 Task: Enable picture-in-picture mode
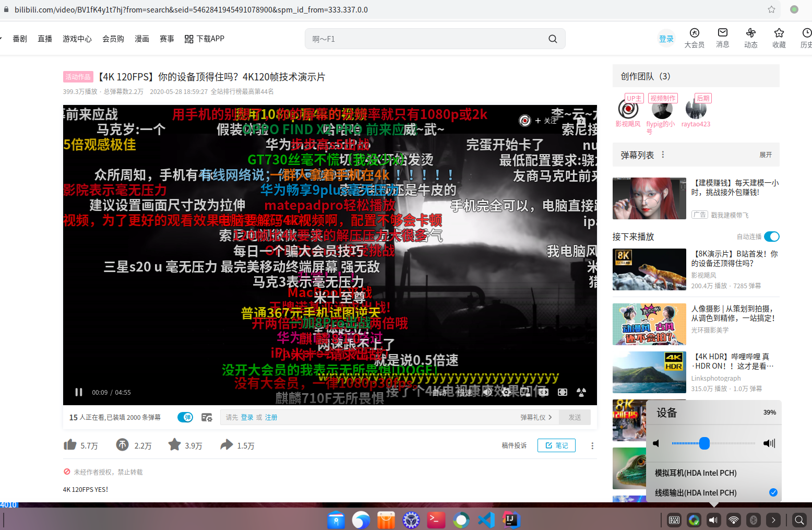(524, 392)
